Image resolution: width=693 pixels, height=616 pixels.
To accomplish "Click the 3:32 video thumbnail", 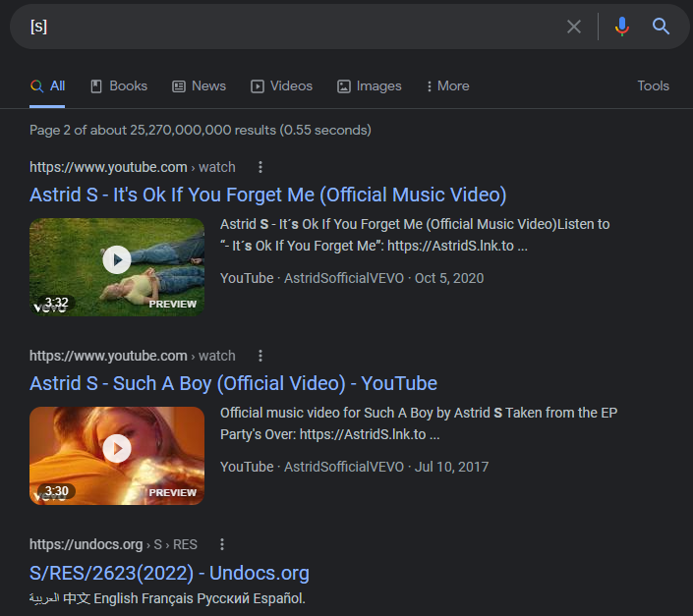I will coord(117,266).
